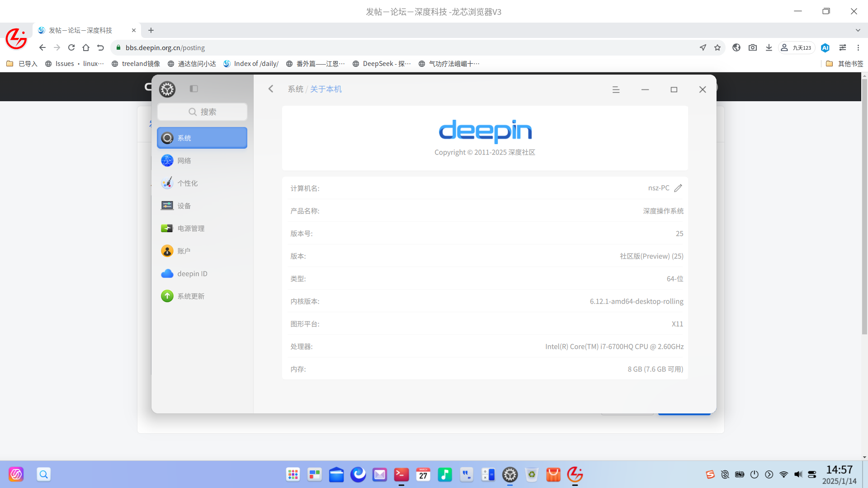The height and width of the screenshot is (488, 868).
Task: Select 系统 in the settings sidebar
Action: click(x=202, y=138)
